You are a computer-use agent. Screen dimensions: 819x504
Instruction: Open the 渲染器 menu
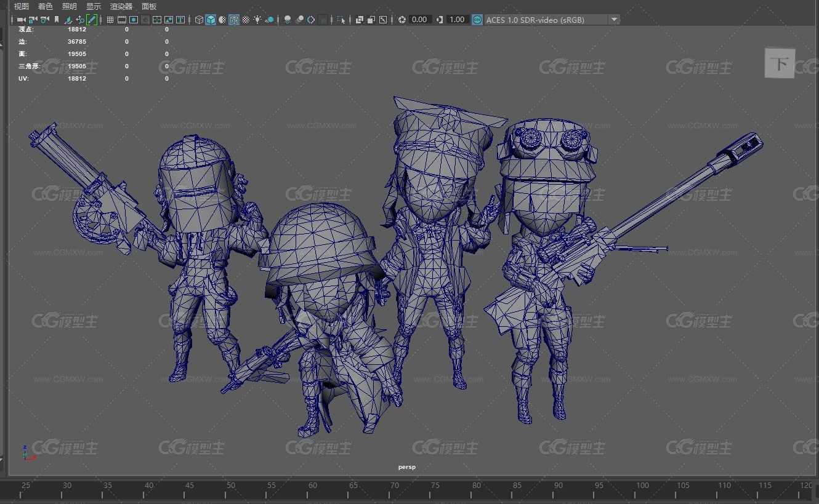point(121,6)
